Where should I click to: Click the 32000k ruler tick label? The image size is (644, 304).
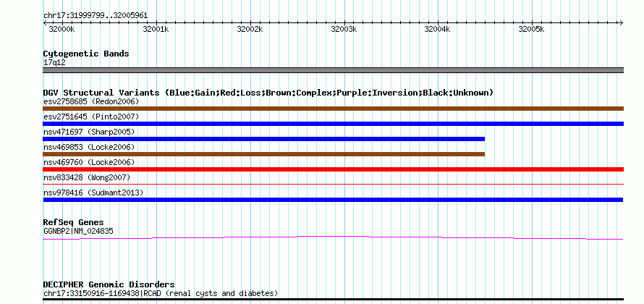(x=62, y=29)
